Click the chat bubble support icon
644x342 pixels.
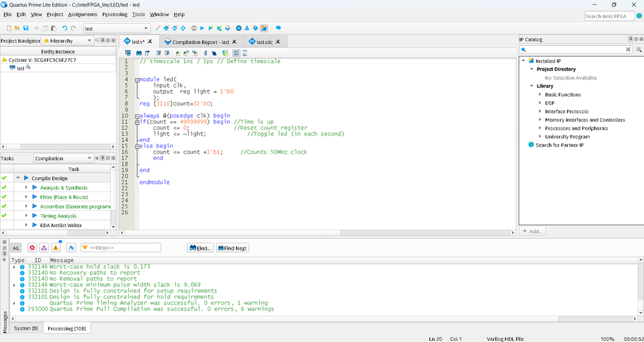click(278, 28)
